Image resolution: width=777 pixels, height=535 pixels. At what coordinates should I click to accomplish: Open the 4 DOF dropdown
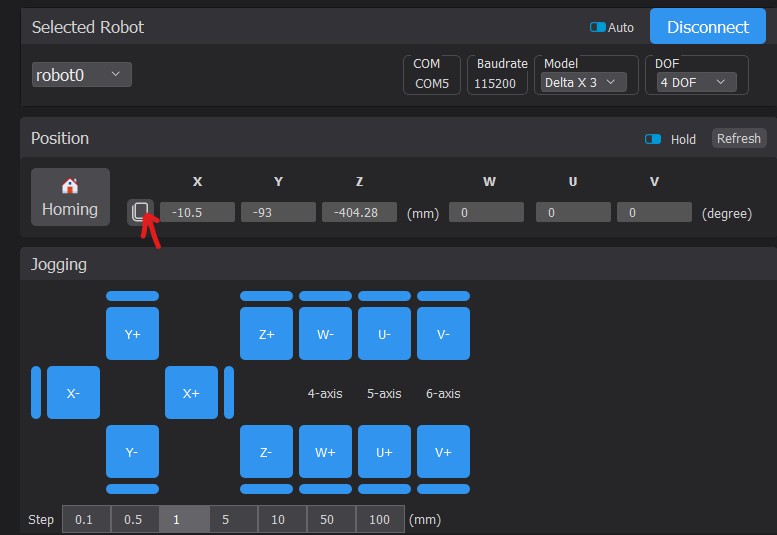click(x=695, y=82)
